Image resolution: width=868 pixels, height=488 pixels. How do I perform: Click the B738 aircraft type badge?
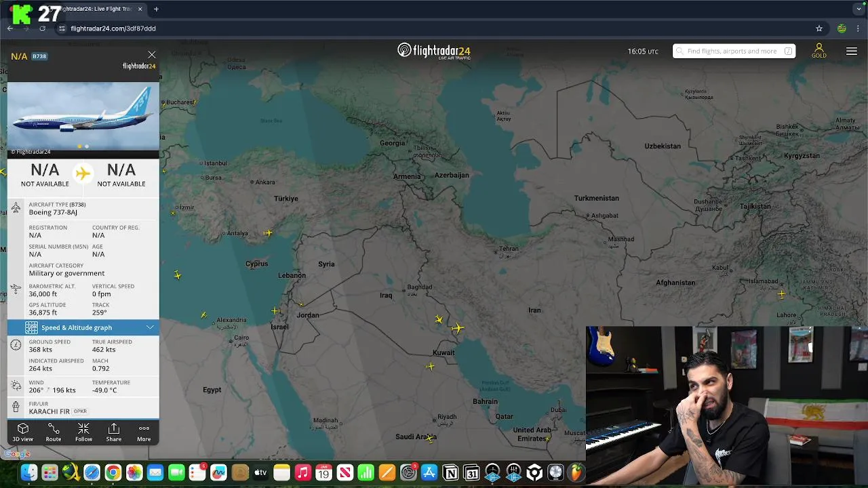(39, 56)
